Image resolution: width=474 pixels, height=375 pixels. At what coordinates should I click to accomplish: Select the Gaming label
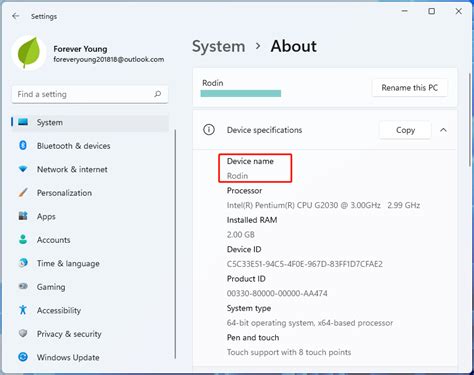pos(51,287)
